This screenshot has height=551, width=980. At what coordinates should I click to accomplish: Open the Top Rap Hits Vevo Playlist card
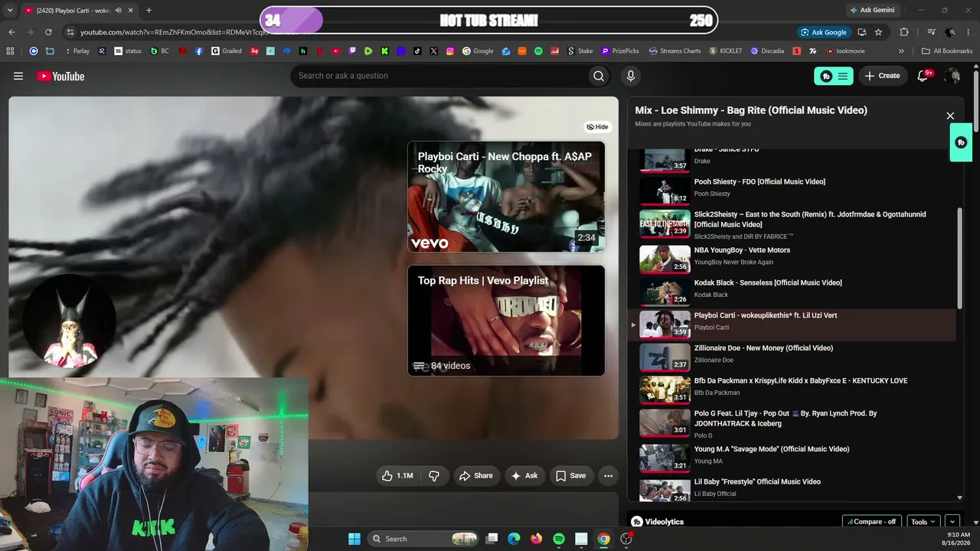tap(506, 321)
